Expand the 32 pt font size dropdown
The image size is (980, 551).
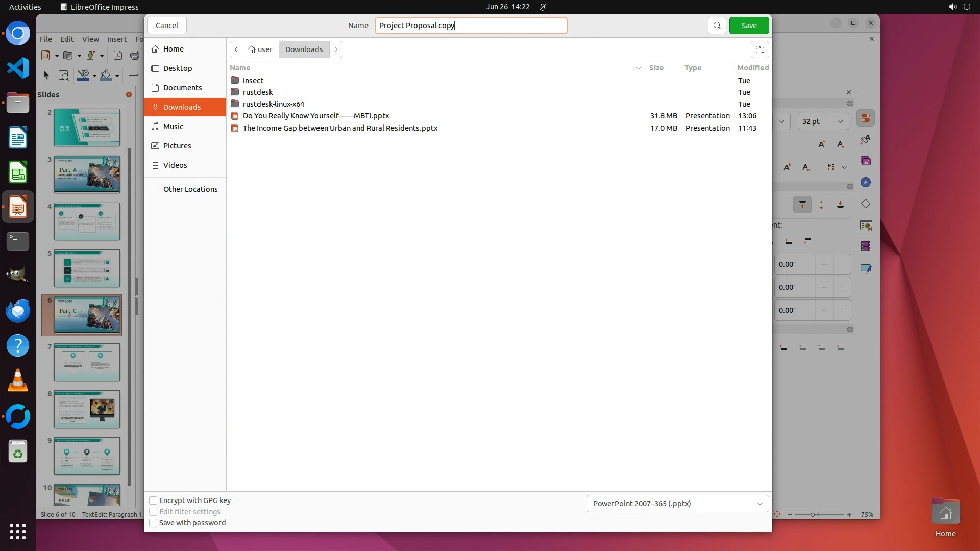click(840, 121)
